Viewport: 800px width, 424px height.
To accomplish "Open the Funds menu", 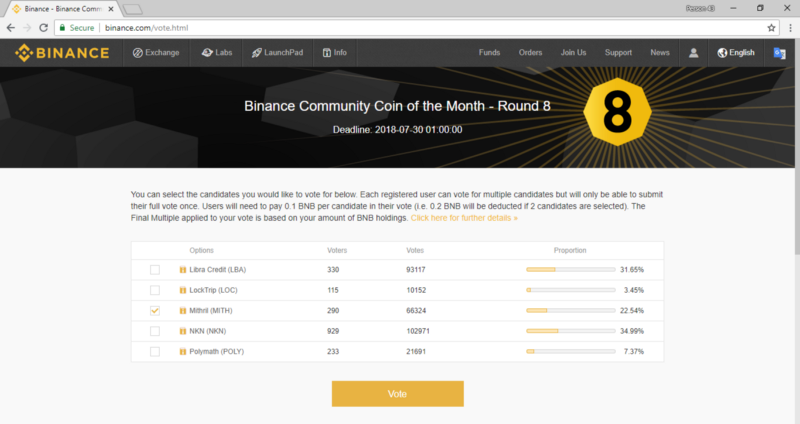I will 489,53.
